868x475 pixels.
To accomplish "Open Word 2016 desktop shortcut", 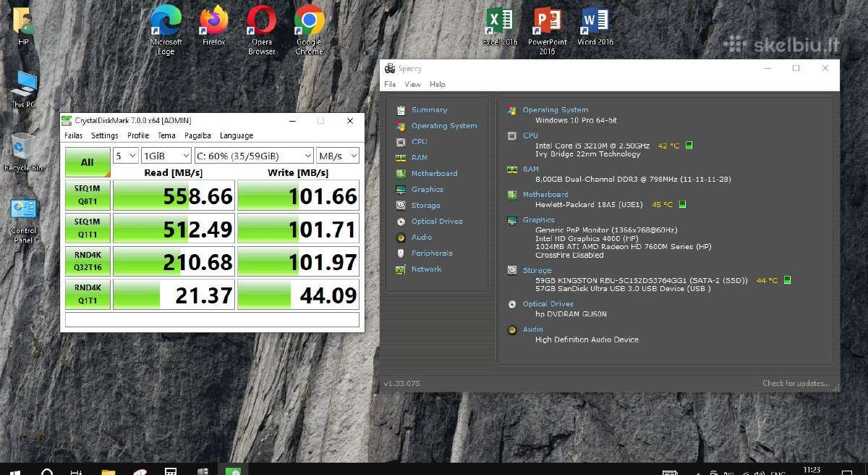I will pos(595,26).
